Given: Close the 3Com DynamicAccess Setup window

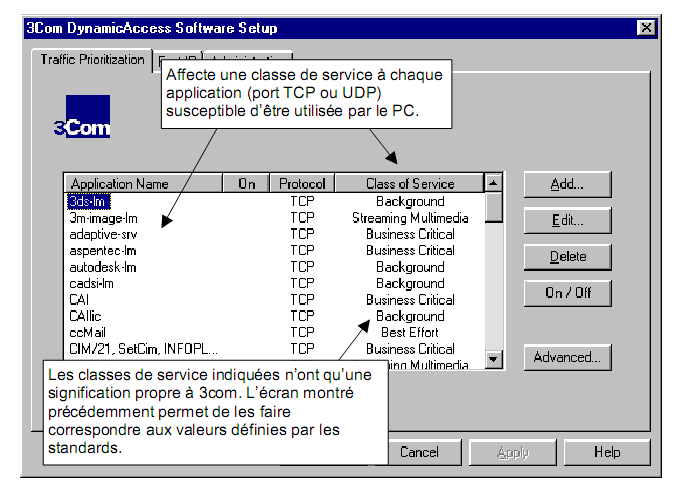Looking at the screenshot, I should [x=646, y=28].
